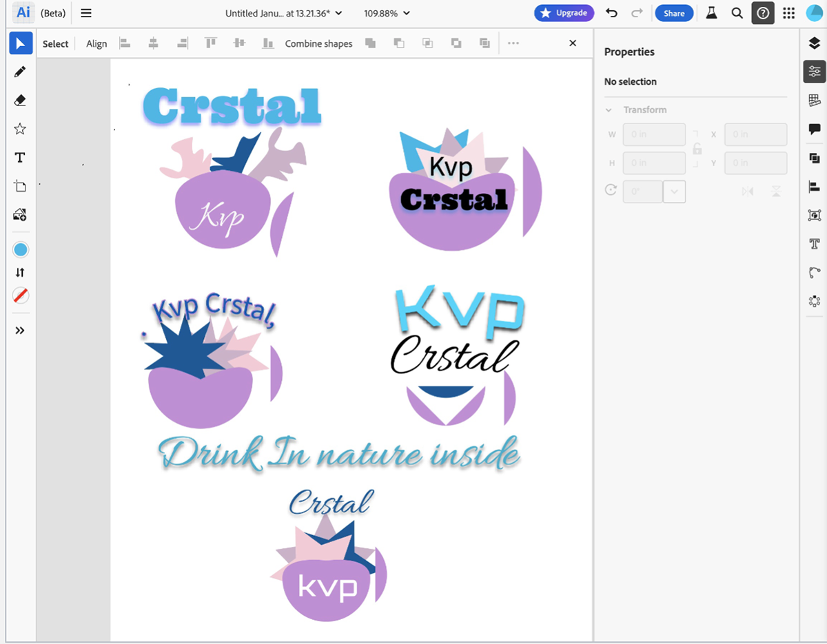Click the rotation angle field
Screen dimensions: 827x644
click(642, 191)
